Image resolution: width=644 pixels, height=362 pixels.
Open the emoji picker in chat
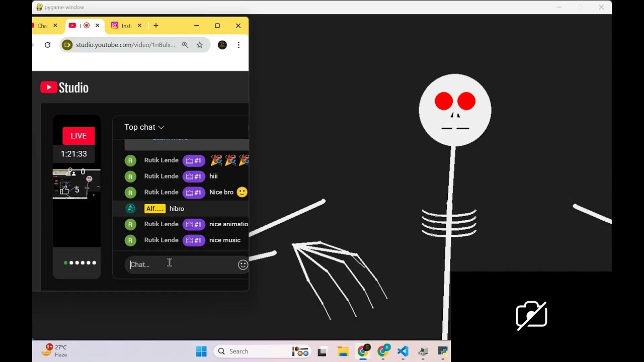click(x=243, y=264)
